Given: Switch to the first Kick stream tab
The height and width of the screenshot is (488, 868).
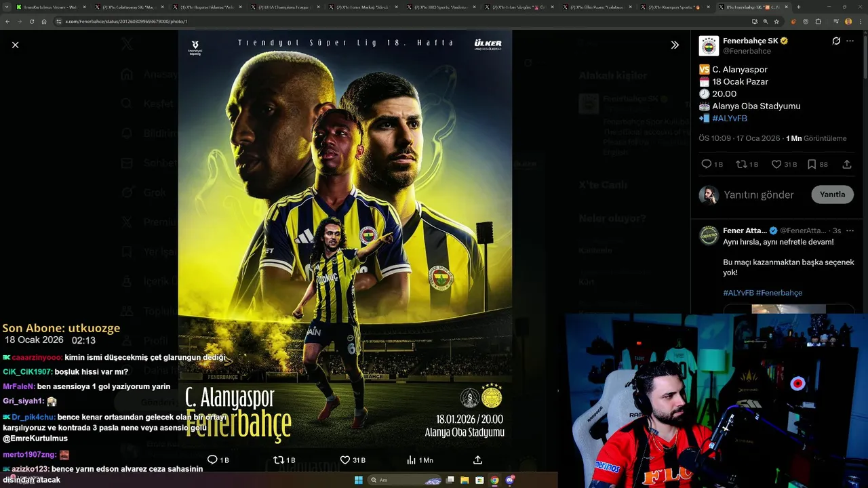Looking at the screenshot, I should pyautogui.click(x=51, y=7).
